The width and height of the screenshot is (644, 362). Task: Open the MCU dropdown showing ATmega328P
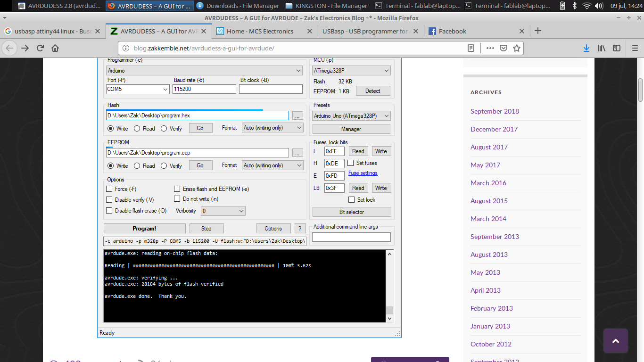(352, 71)
